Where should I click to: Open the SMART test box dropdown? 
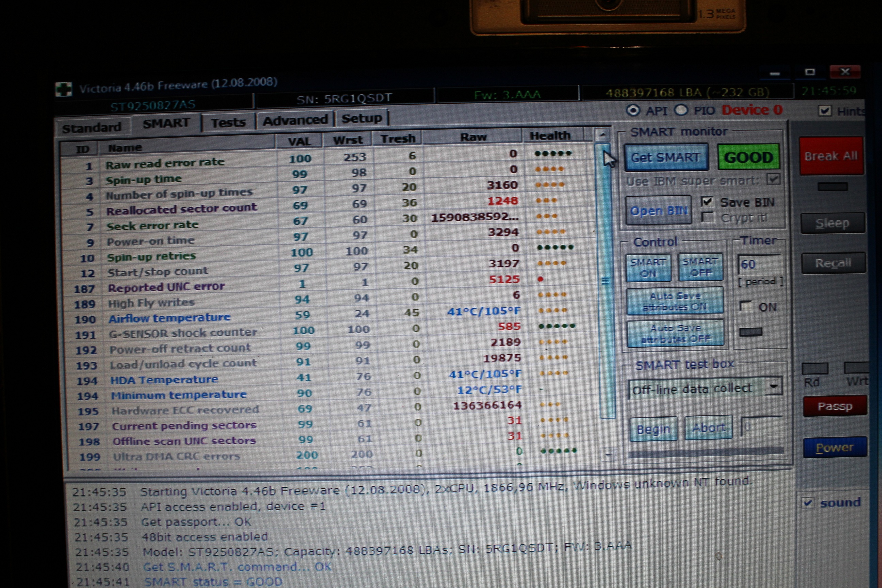tap(774, 386)
